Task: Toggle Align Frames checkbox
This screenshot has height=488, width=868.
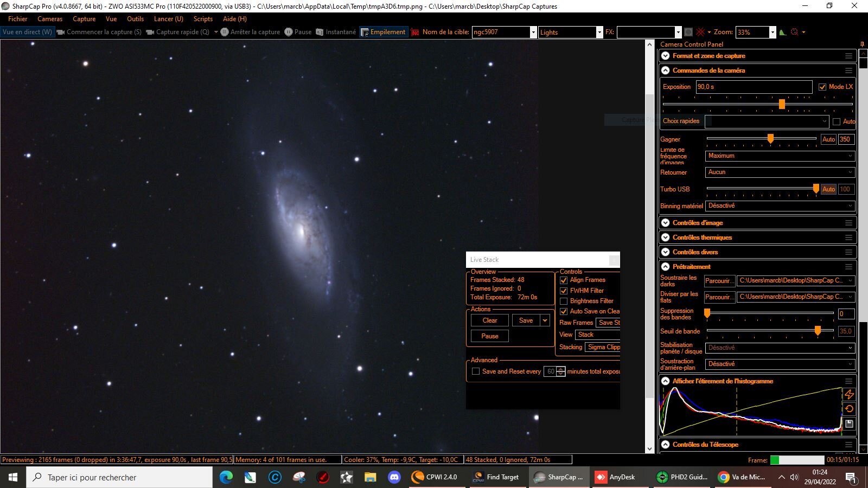Action: point(564,280)
